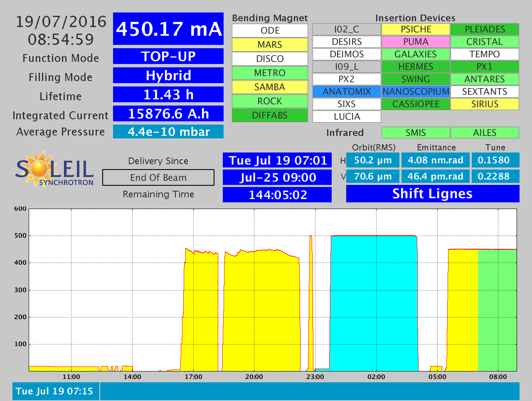Click the empty message bar beside the timestamp

pyautogui.click(x=310, y=391)
